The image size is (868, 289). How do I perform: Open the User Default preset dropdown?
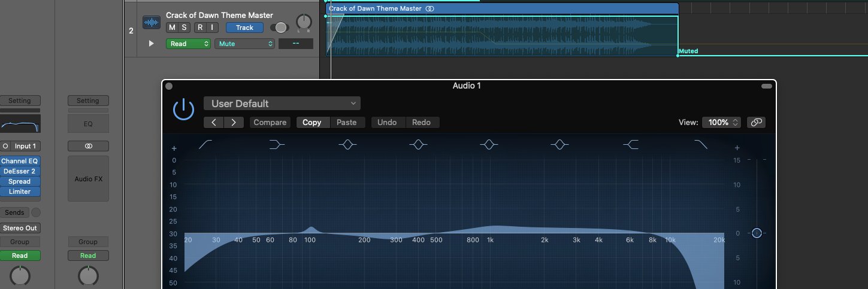pyautogui.click(x=282, y=104)
